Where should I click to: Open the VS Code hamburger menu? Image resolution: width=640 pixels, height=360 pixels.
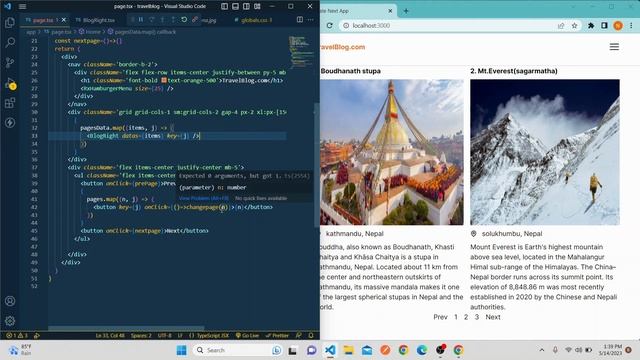22,6
